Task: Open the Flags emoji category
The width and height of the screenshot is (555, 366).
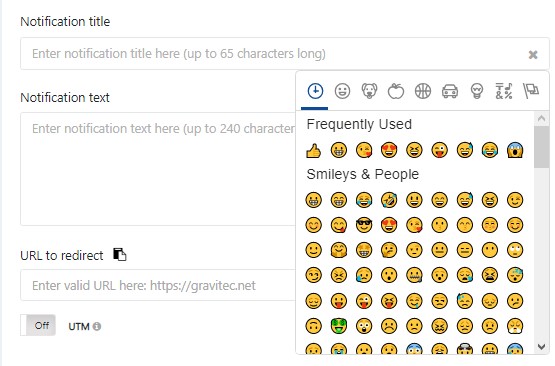Action: tap(531, 91)
